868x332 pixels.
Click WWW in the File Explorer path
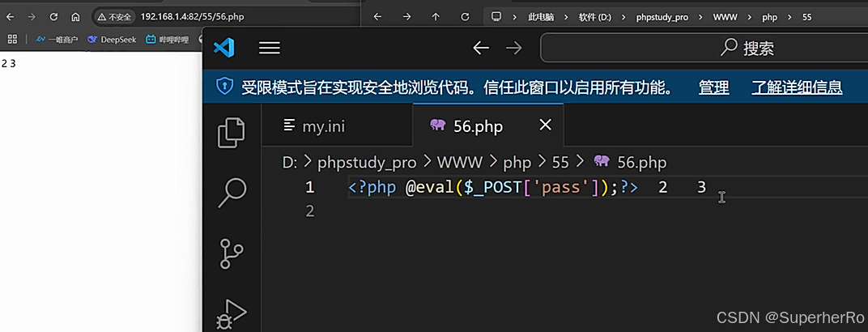tap(725, 17)
